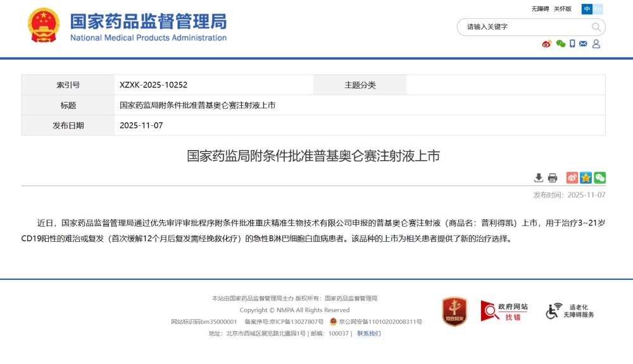
Task: Click the mobile phone icon in header
Action: coord(572,44)
